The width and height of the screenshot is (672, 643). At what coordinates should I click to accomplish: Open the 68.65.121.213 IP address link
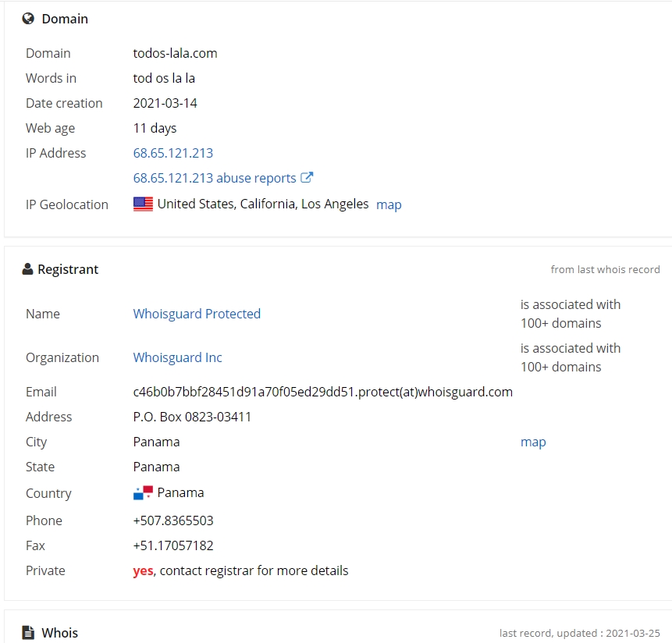(x=173, y=153)
